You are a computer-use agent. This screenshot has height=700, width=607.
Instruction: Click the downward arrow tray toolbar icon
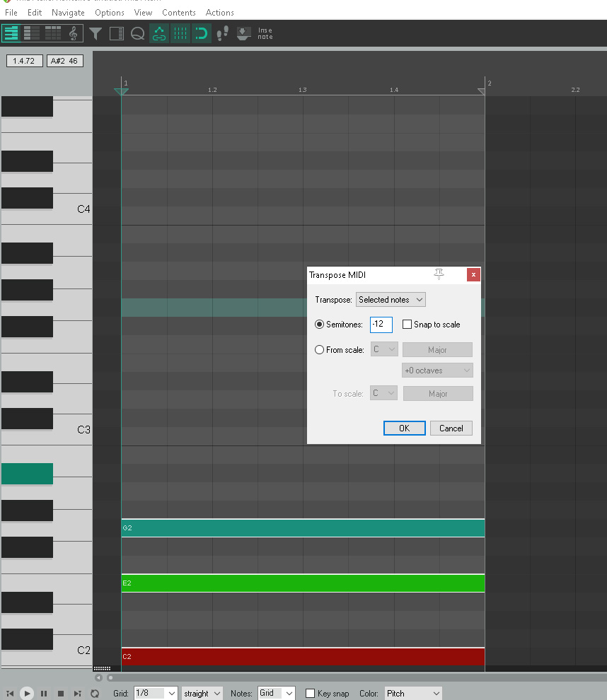pyautogui.click(x=243, y=33)
